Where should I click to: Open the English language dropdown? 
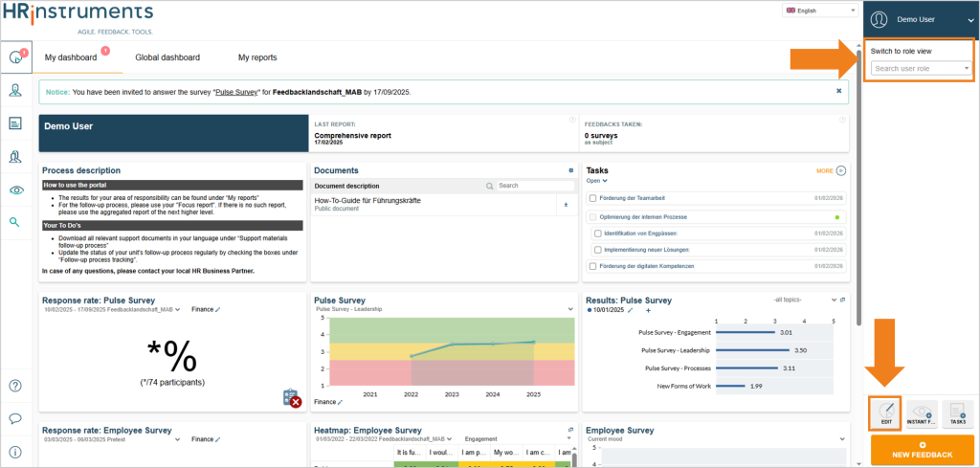click(x=820, y=11)
